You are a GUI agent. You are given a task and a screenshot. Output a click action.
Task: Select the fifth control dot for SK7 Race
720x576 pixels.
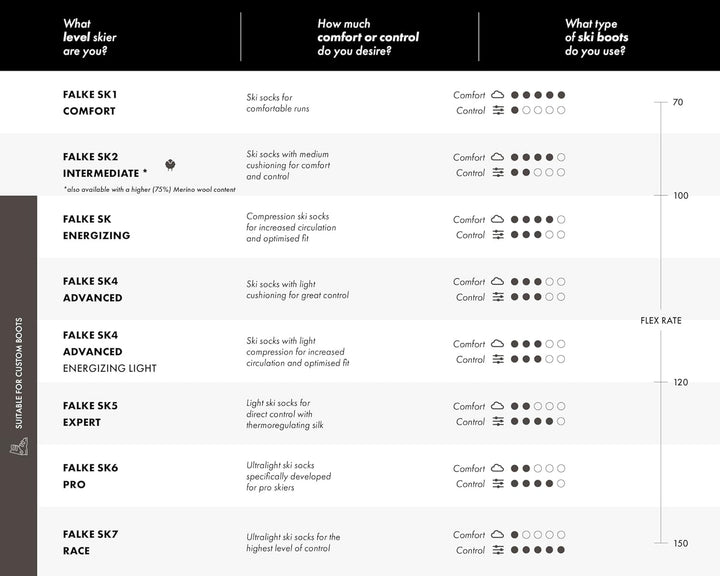[x=561, y=550]
